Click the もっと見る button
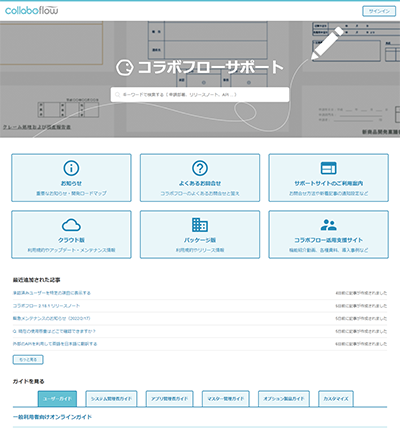 point(28,360)
